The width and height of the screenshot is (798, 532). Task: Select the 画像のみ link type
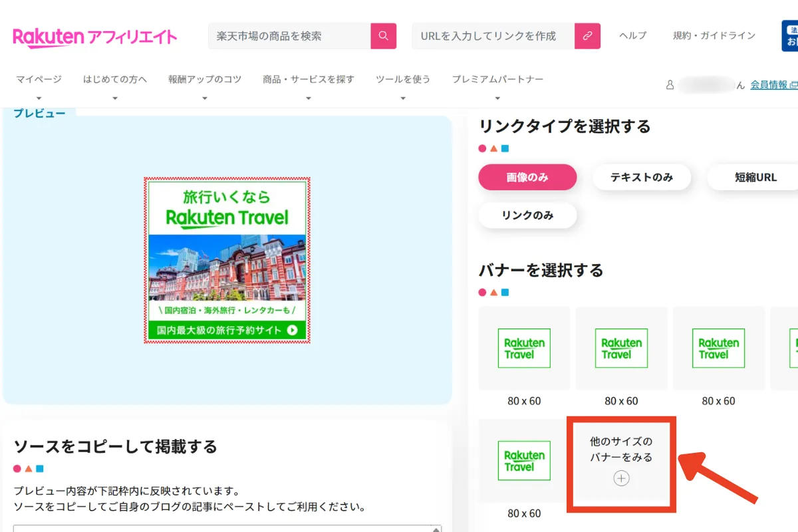[527, 177]
